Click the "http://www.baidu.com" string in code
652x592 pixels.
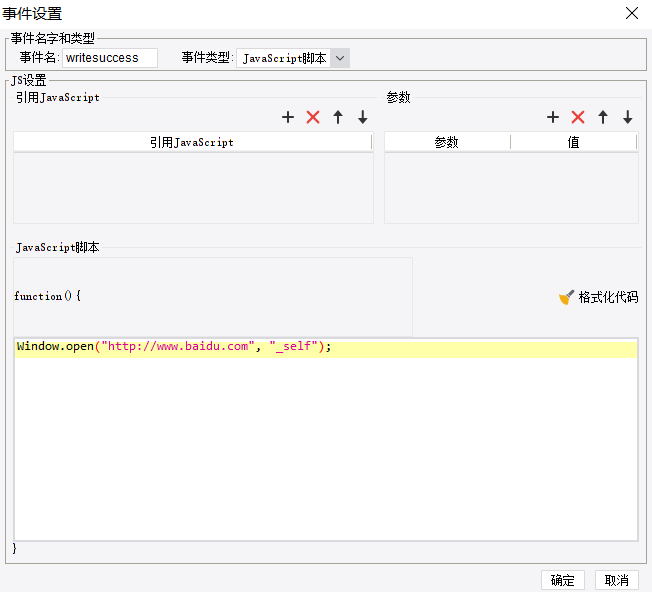point(178,346)
